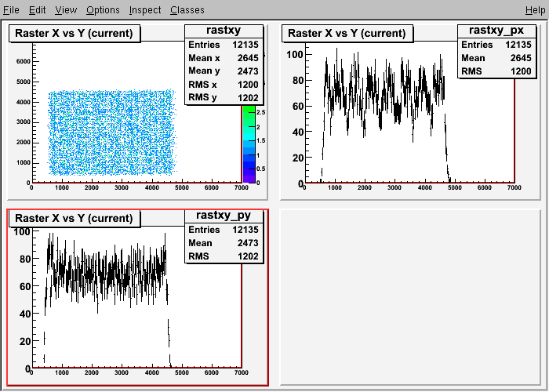549x392 pixels.
Task: Select the rastxy_py stats box title
Action: [x=224, y=216]
